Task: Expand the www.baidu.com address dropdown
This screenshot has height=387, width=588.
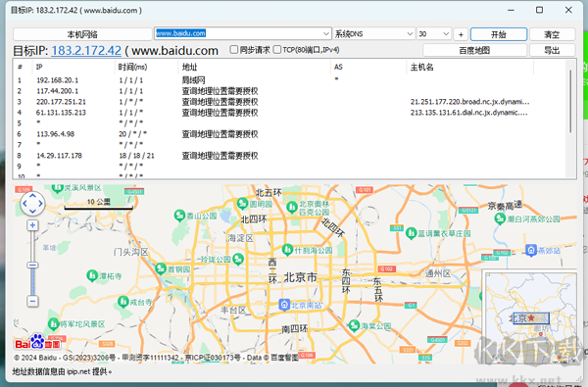Action: click(326, 33)
